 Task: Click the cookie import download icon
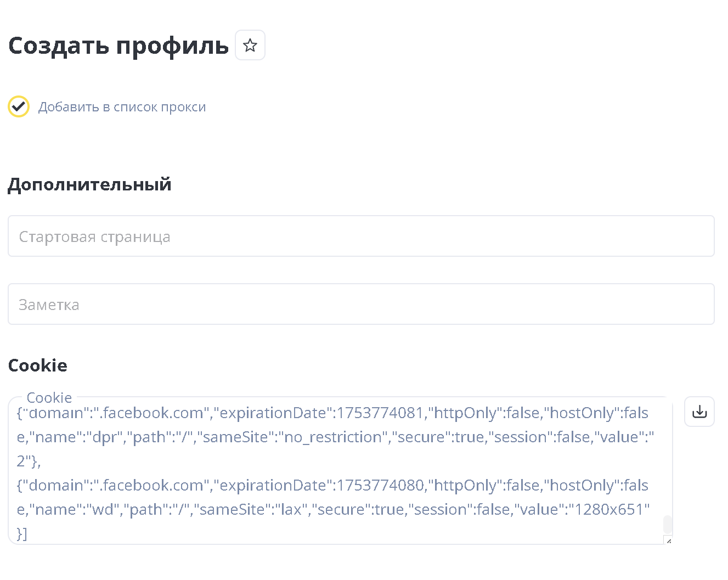(x=699, y=412)
